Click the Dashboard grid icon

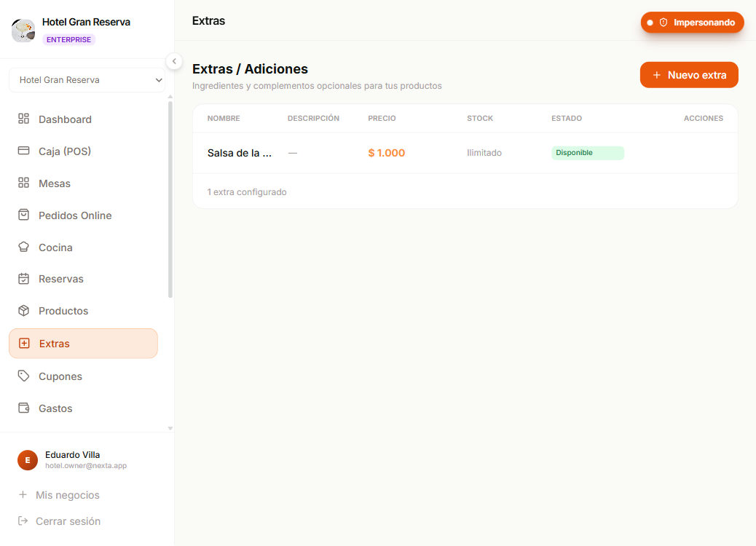click(23, 119)
